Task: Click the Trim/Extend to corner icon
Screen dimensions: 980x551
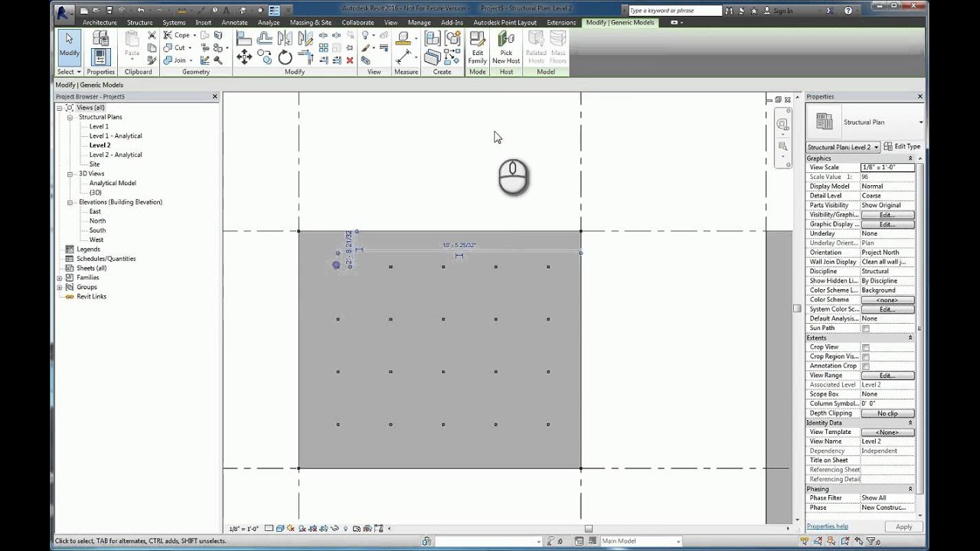Action: (x=305, y=57)
